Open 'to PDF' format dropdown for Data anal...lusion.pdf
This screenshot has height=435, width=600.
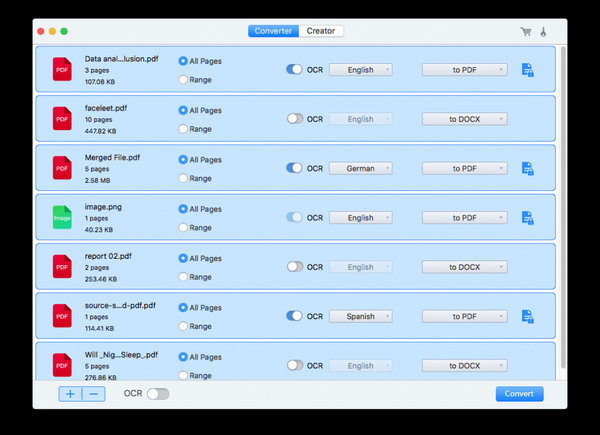tap(465, 70)
